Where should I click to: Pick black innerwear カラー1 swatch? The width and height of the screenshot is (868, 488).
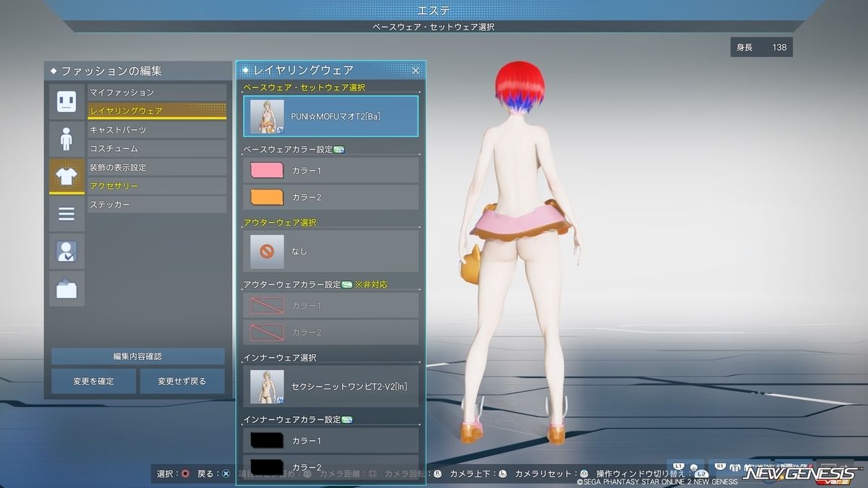(x=266, y=440)
